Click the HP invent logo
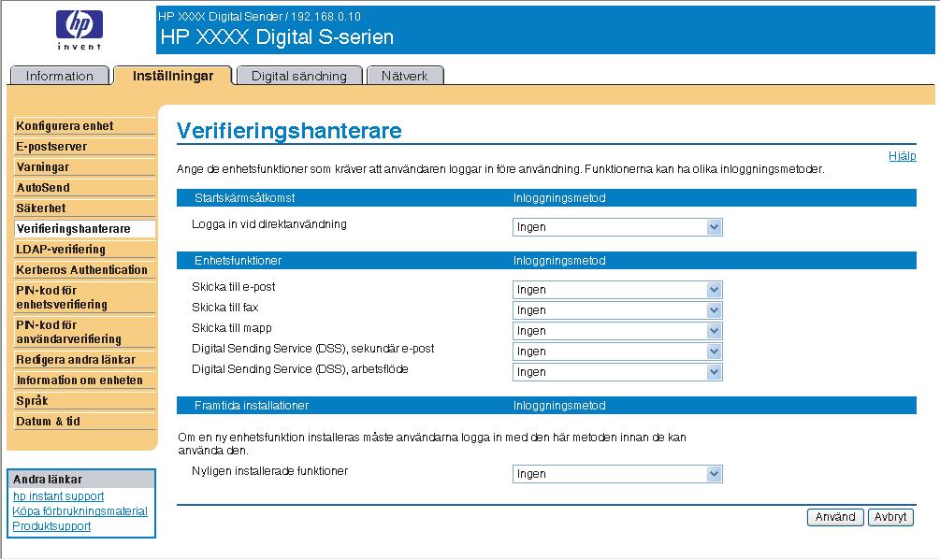940x560 pixels. tap(80, 30)
